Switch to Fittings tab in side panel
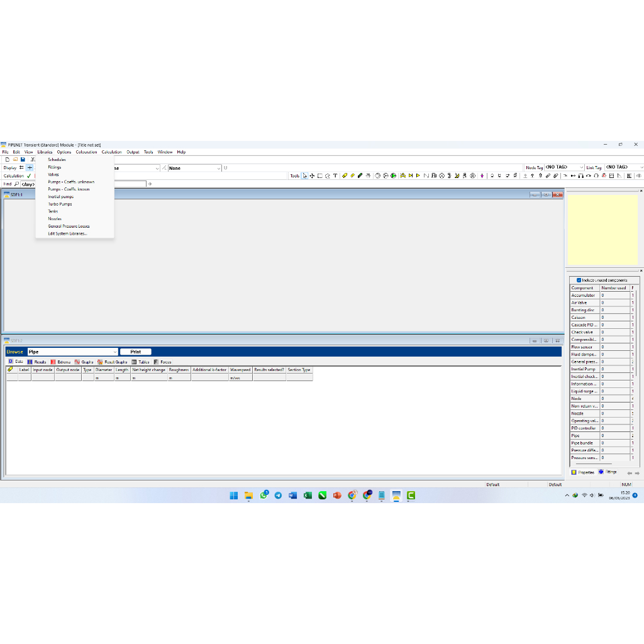Viewport: 644px width, 644px height. click(608, 472)
